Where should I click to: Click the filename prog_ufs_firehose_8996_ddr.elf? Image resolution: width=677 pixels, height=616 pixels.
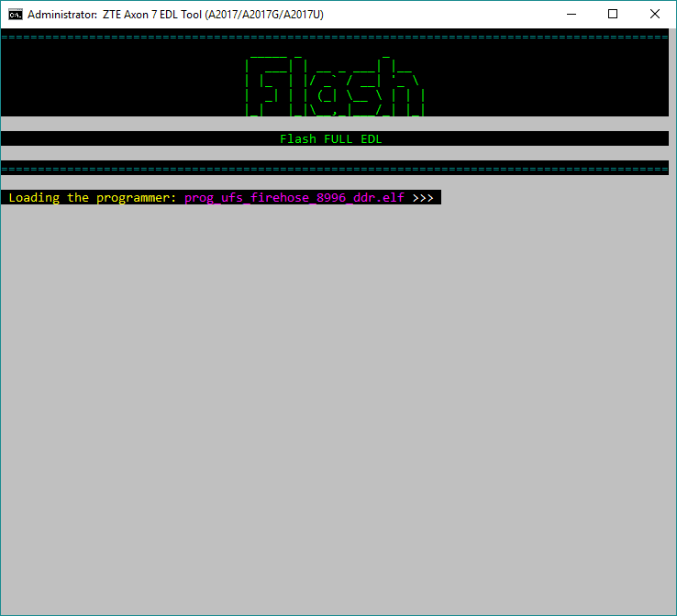click(x=294, y=198)
